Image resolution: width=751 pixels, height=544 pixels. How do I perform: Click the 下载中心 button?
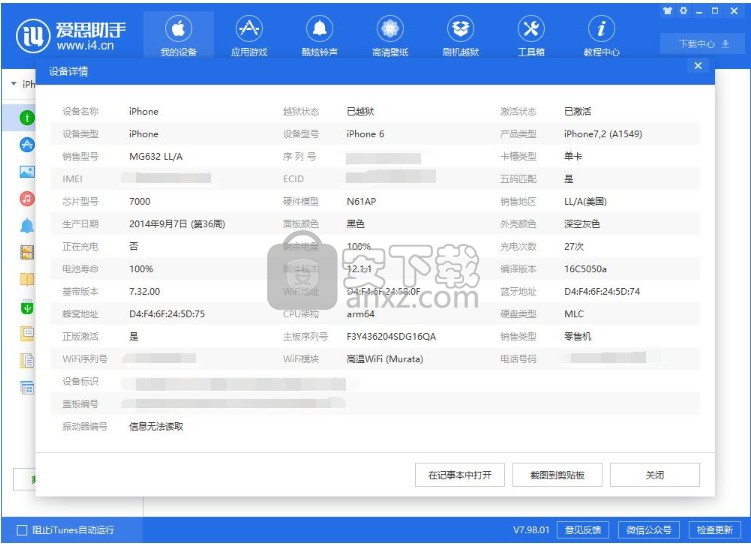704,44
